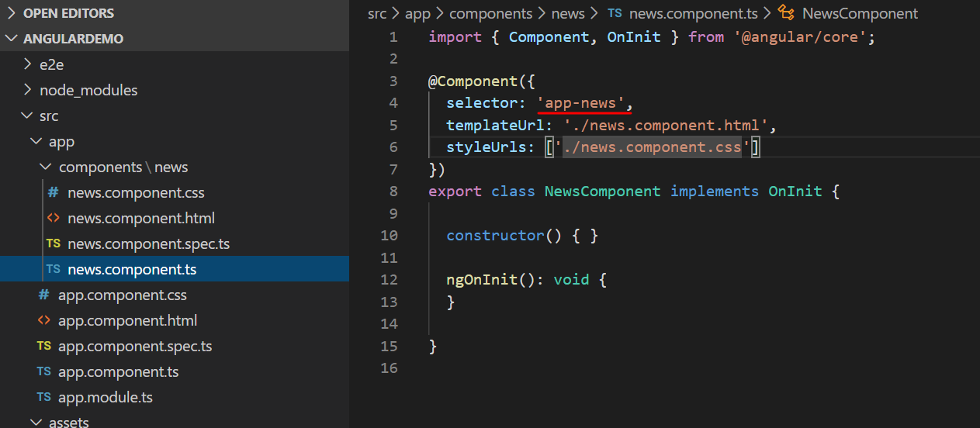Viewport: 980px width, 428px height.
Task: Click the class symbol icon before NewsComponent breadcrumb
Action: click(x=786, y=13)
